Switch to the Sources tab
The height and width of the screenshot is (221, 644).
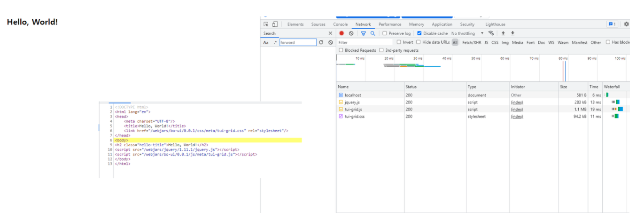pos(318,24)
